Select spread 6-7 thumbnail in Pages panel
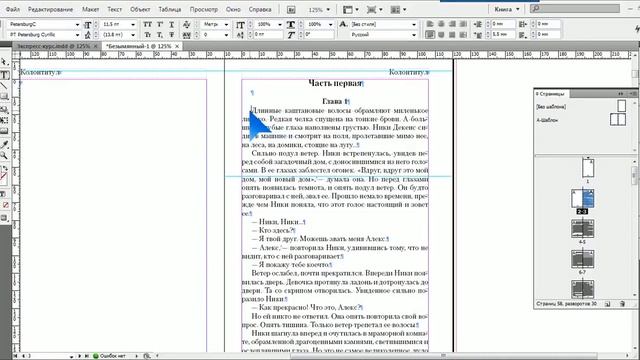Viewport: 640px width, 360px height. coord(582,259)
